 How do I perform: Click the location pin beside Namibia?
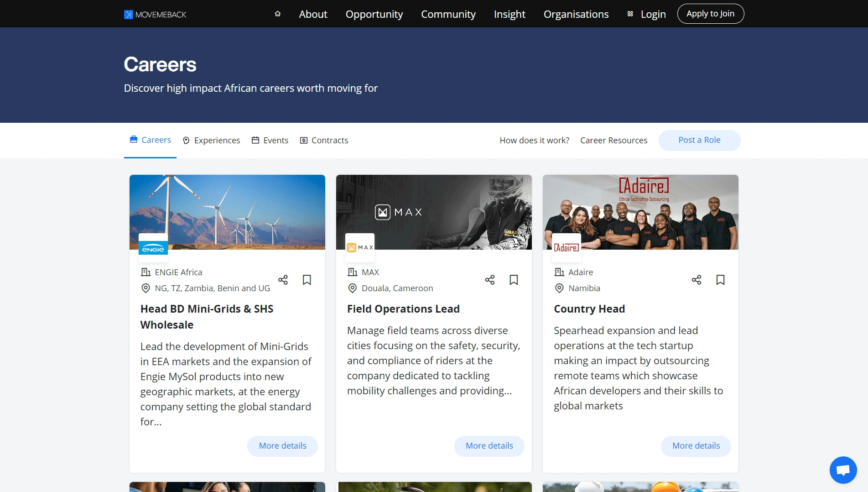click(559, 288)
